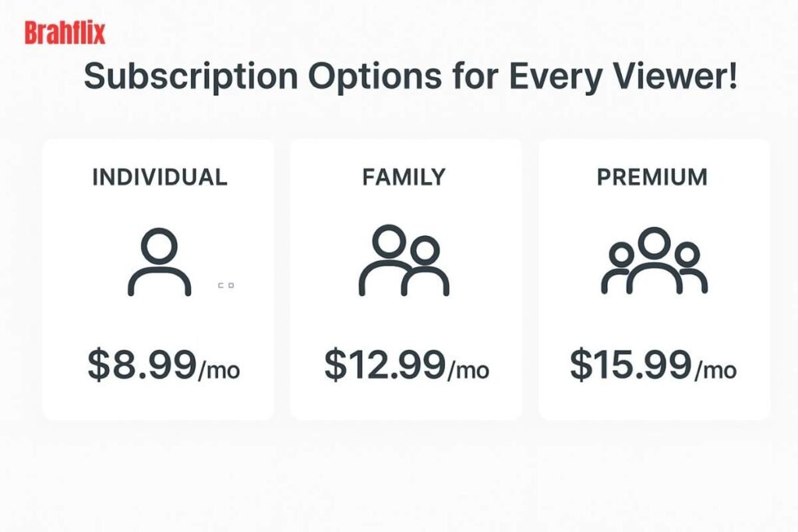
Task: Click the "/mo" suffix after $12.99
Action: 468,369
